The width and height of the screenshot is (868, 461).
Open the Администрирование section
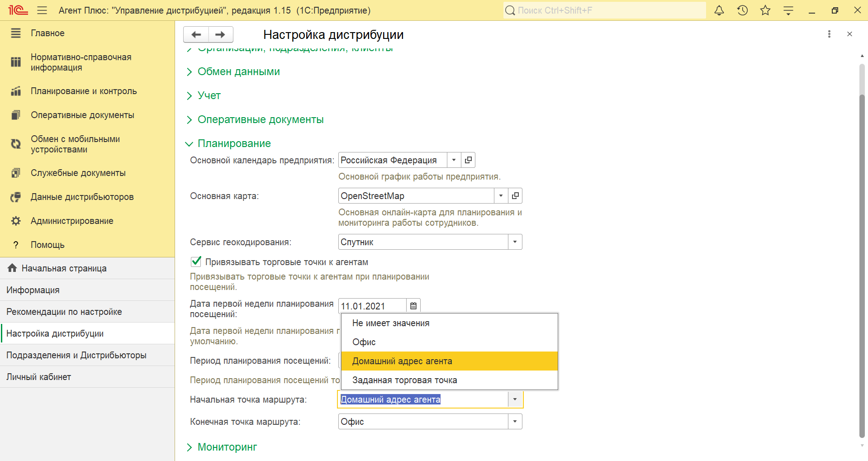tap(87, 221)
